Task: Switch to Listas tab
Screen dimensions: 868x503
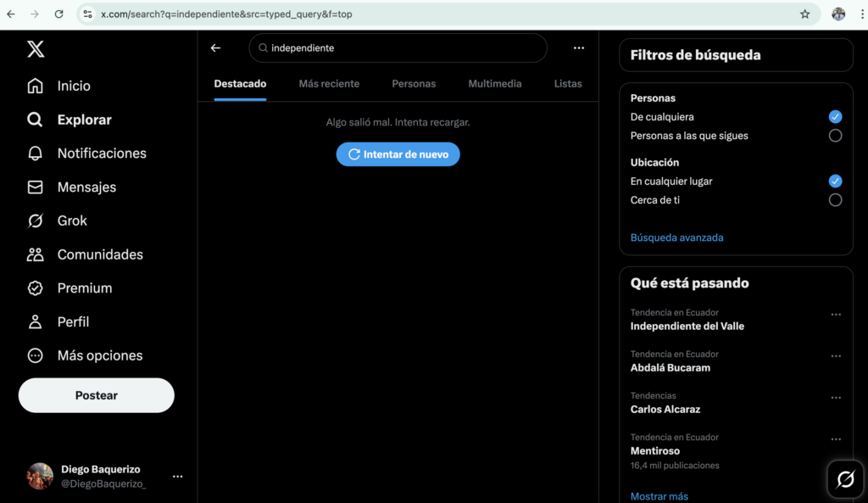Action: tap(568, 84)
